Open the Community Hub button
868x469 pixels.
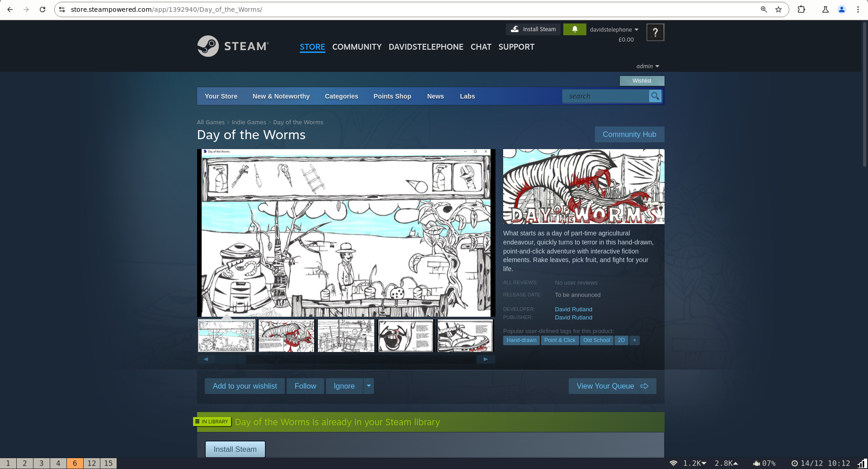pos(629,134)
